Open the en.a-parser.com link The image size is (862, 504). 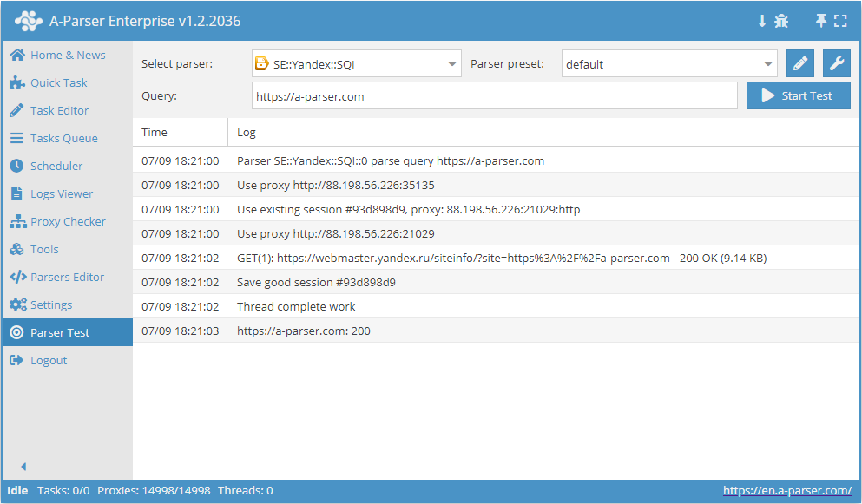786,491
